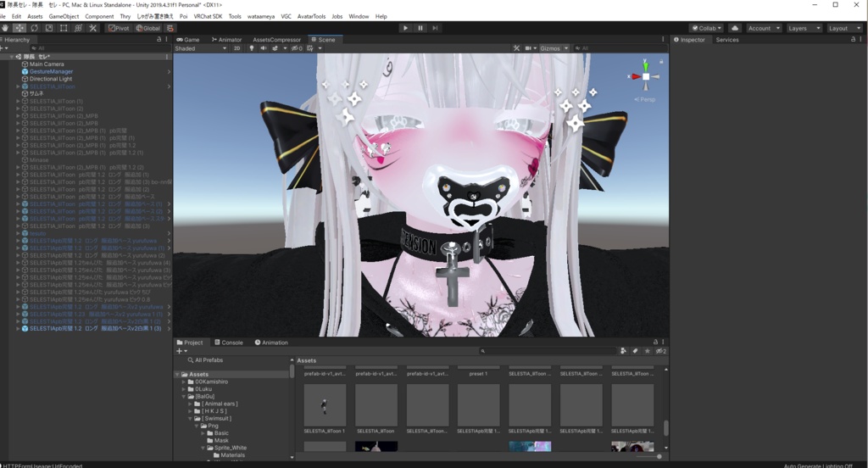Switch to the Game tab
868x468 pixels.
click(x=187, y=39)
